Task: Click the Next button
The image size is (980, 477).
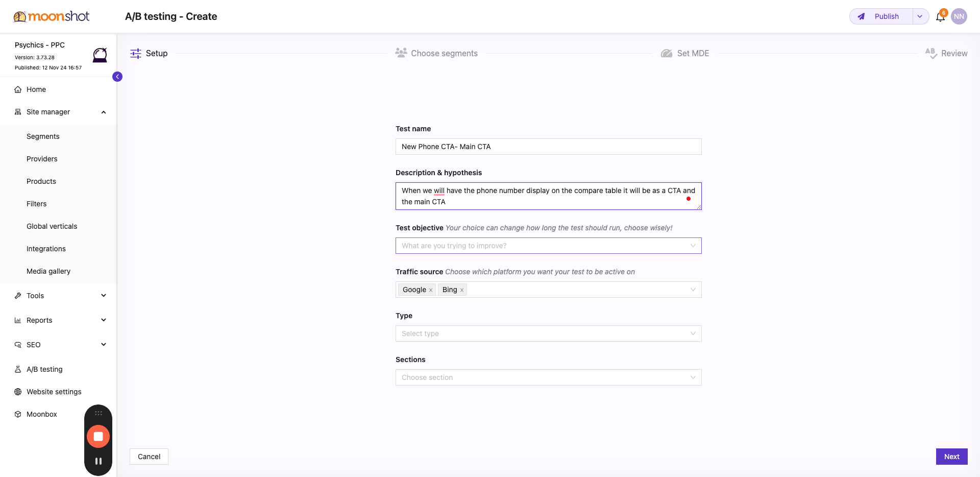Action: pyautogui.click(x=951, y=457)
